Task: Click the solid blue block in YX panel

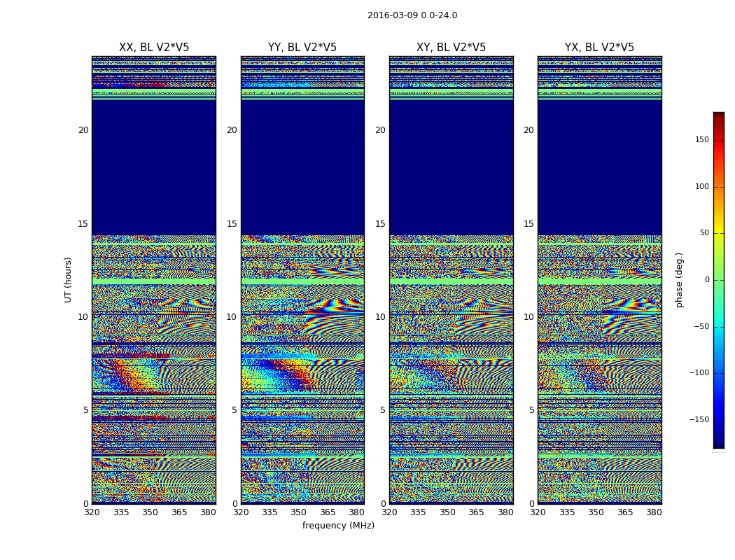Action: (x=599, y=168)
